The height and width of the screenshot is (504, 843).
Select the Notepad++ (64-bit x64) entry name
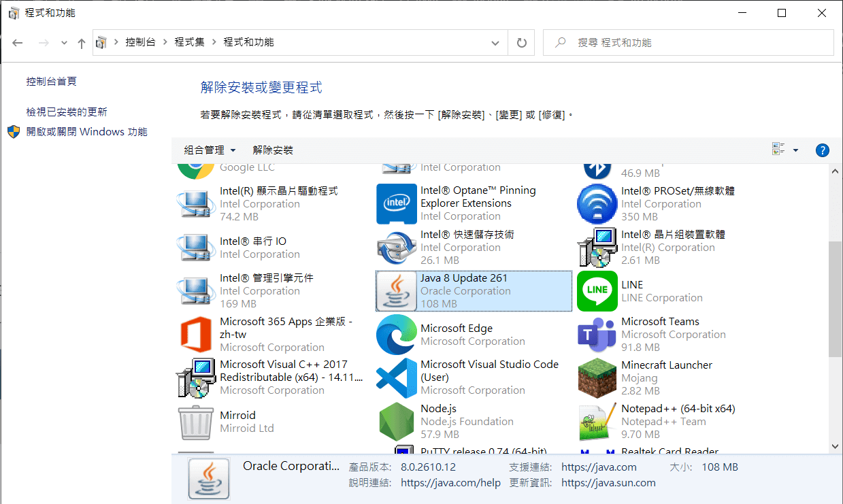tap(678, 409)
